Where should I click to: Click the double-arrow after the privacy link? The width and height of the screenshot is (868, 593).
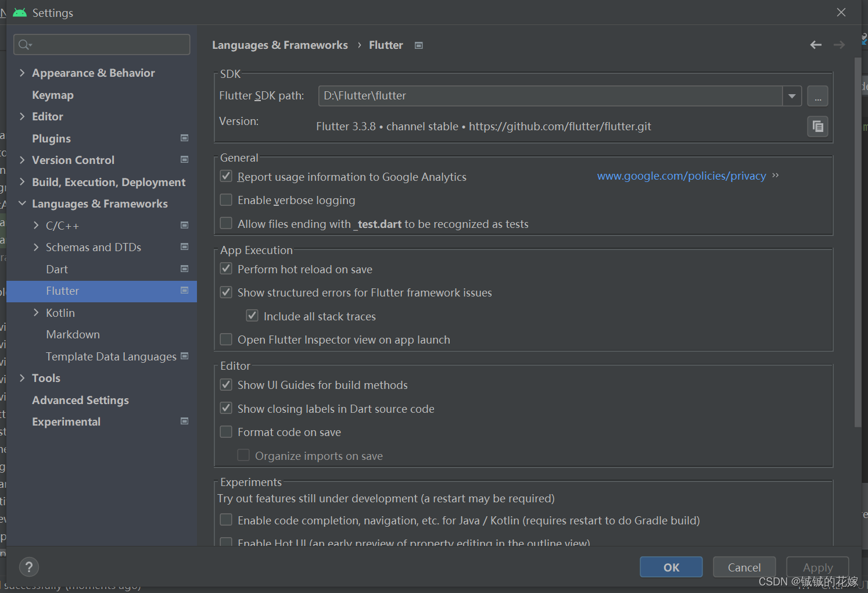[775, 175]
